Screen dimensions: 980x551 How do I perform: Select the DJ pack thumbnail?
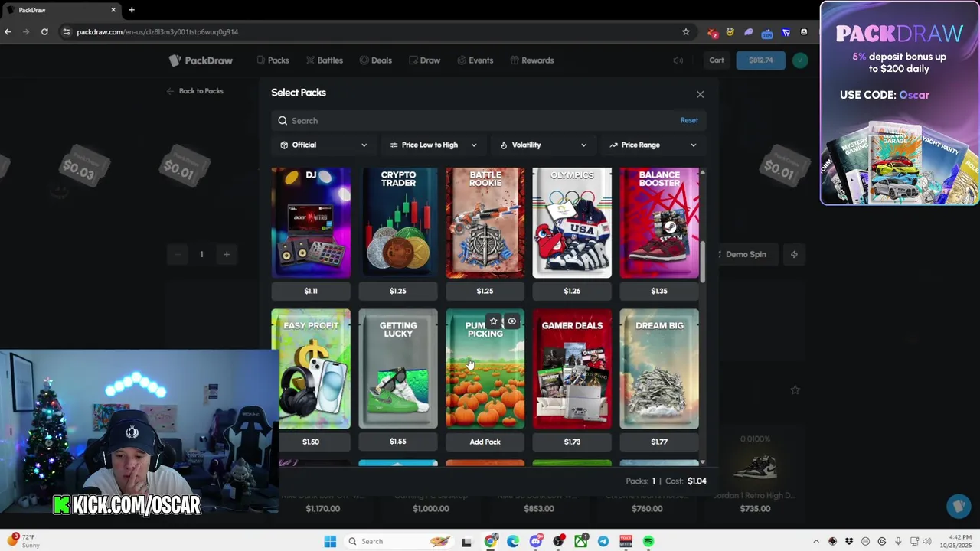point(311,223)
